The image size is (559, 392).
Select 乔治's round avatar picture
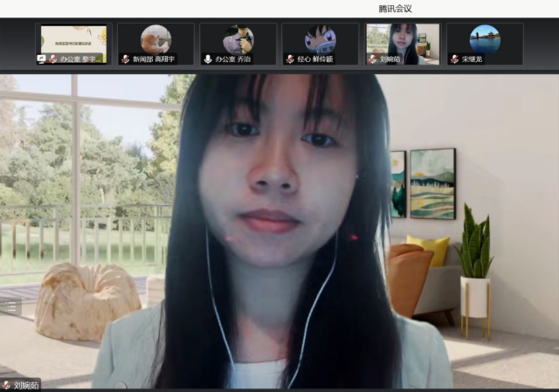(238, 38)
